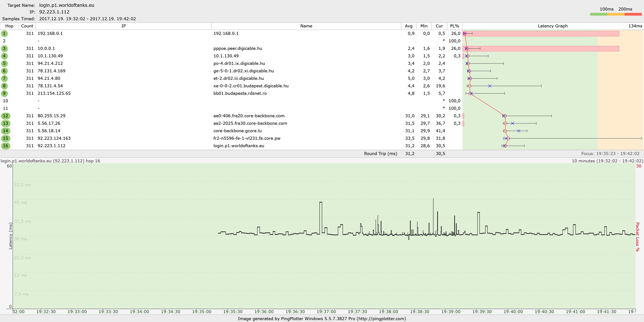Click the hop 4 green circle
This screenshot has width=644, height=322.
coord(4,56)
